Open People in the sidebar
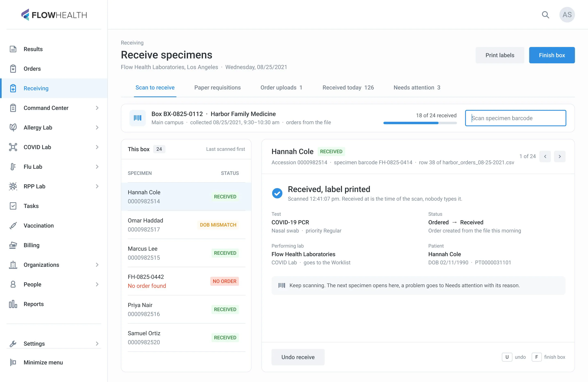This screenshot has height=382, width=588. [x=54, y=284]
